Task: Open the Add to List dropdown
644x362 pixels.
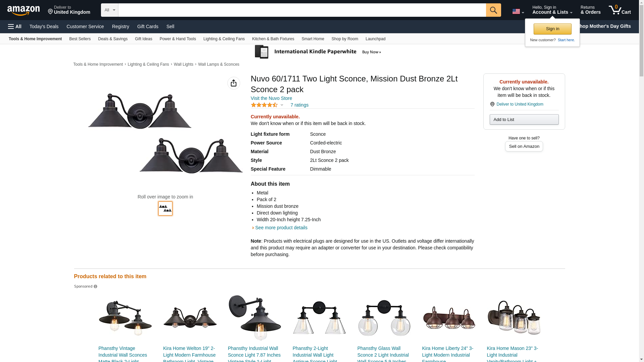Action: [524, 120]
